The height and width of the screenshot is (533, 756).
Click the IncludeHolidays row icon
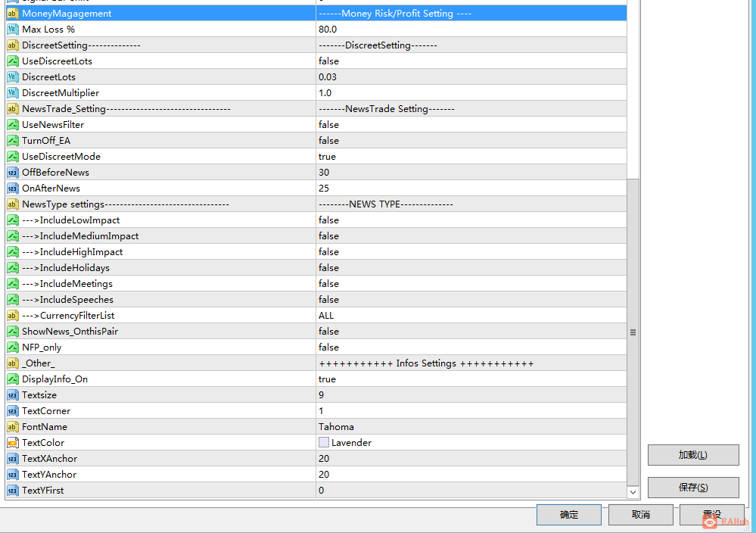click(13, 268)
